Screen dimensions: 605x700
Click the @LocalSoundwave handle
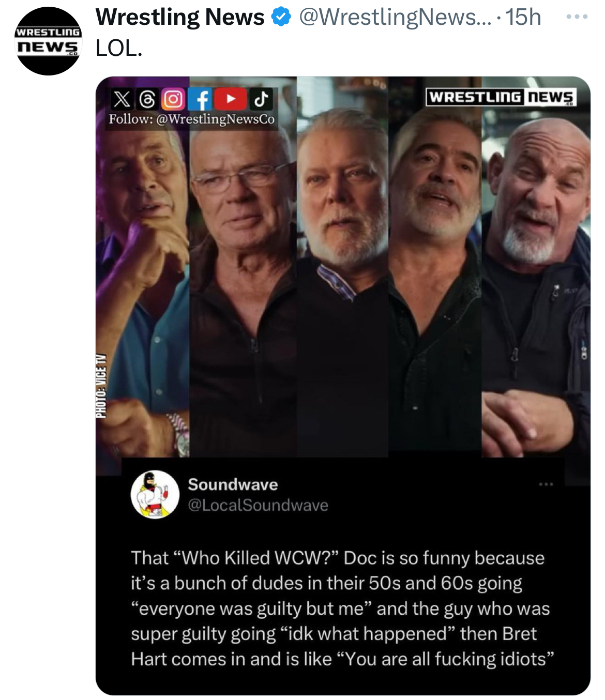tap(258, 505)
